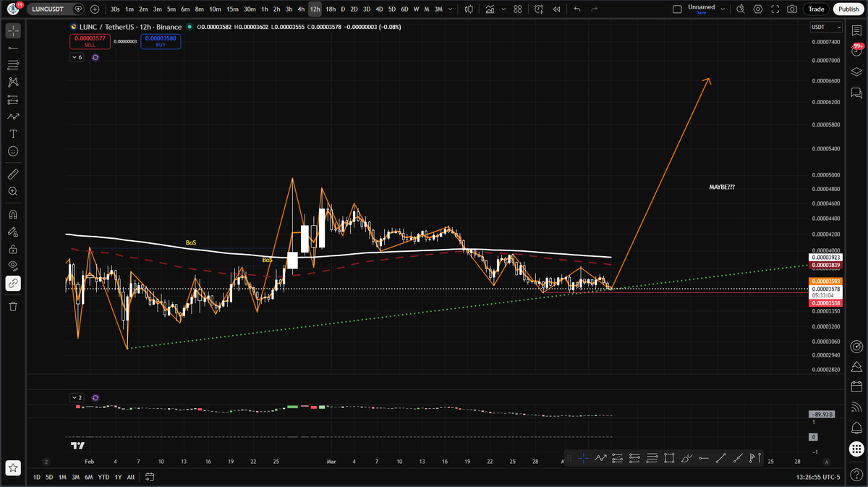The height and width of the screenshot is (487, 868).
Task: Open chart settings hexagon icon
Action: coord(757,9)
